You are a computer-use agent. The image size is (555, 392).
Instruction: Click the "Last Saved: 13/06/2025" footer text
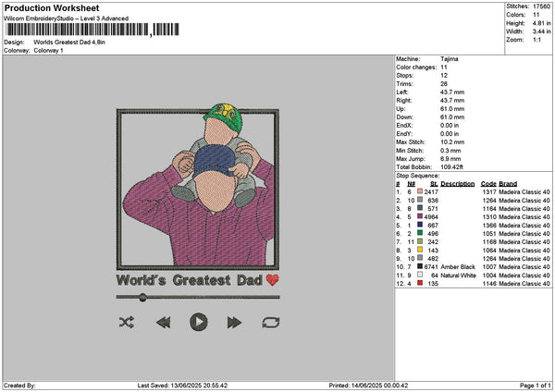182,386
